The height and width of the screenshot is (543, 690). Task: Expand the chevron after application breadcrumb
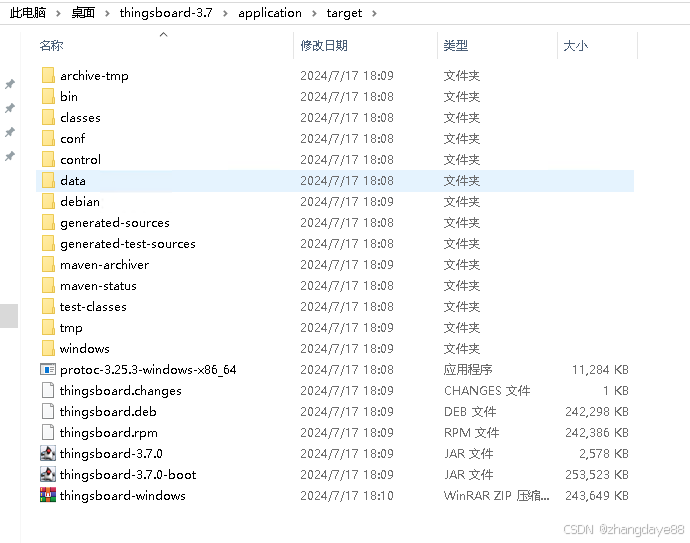pos(314,14)
